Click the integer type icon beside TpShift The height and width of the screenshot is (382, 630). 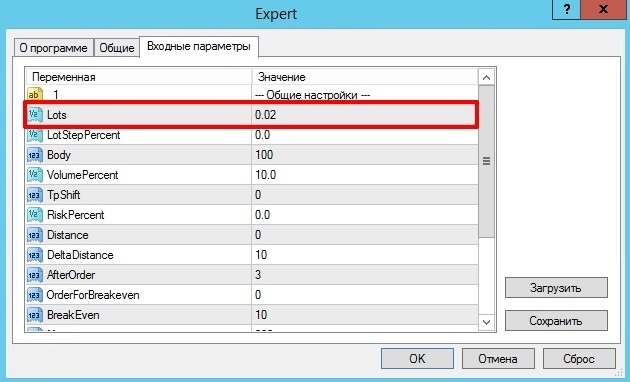coord(35,195)
